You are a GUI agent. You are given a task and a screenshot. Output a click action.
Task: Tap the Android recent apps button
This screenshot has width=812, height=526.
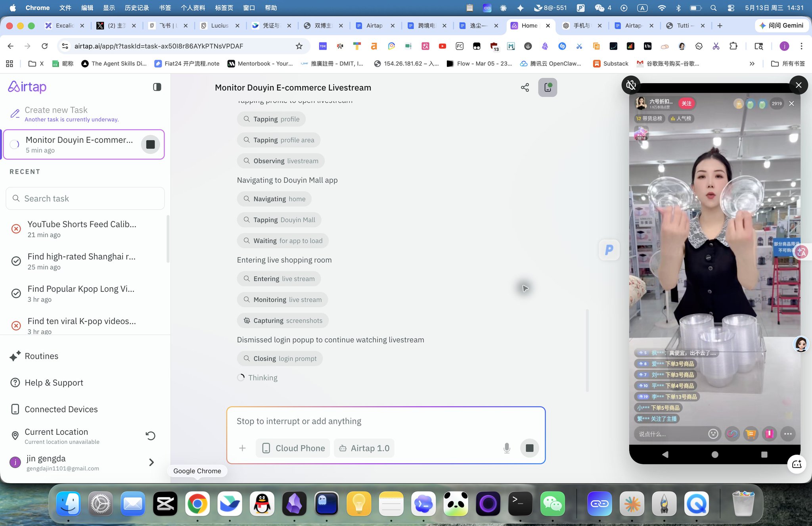tap(764, 455)
